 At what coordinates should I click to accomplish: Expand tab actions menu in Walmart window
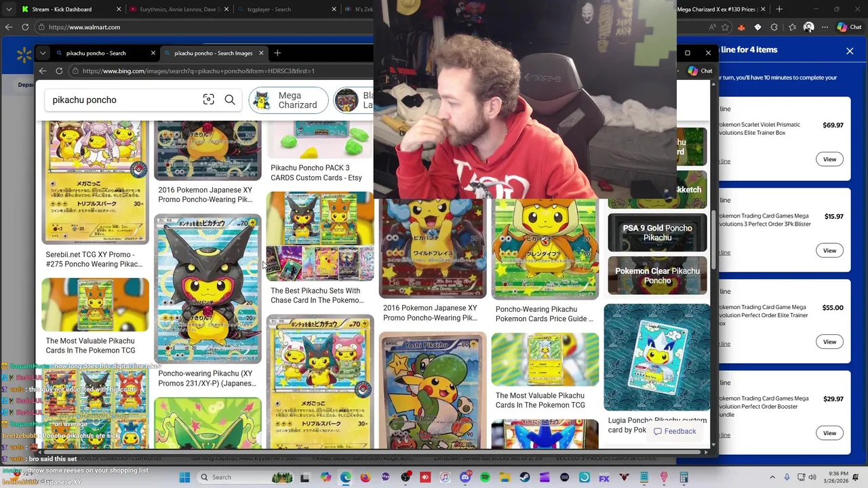pos(9,9)
